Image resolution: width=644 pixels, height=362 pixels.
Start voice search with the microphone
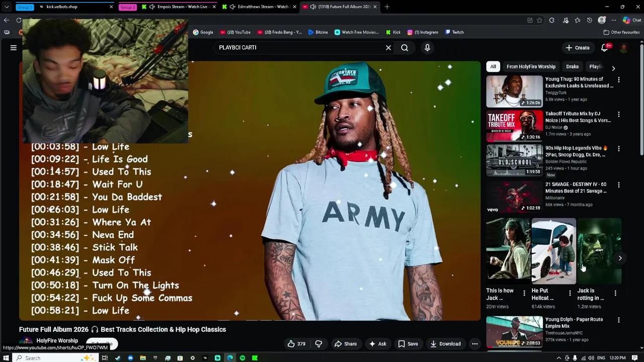click(x=427, y=48)
